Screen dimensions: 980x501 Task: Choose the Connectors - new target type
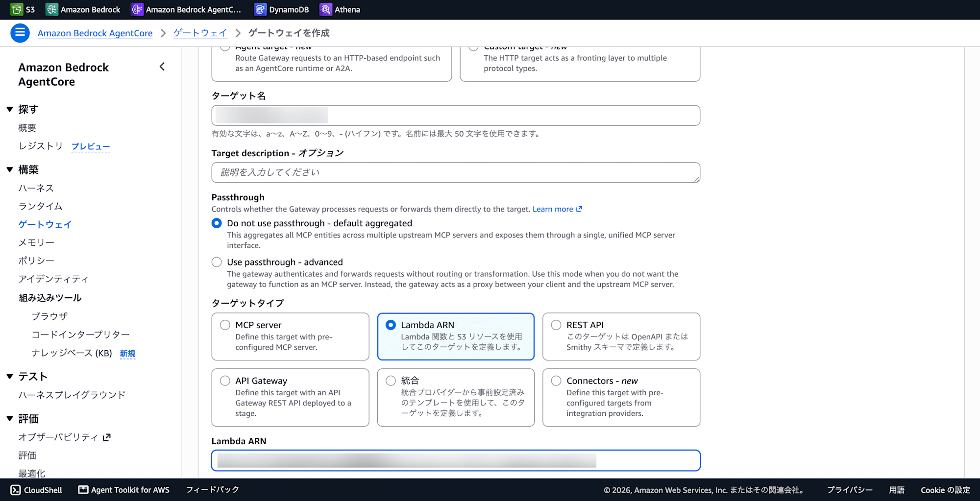click(621, 397)
